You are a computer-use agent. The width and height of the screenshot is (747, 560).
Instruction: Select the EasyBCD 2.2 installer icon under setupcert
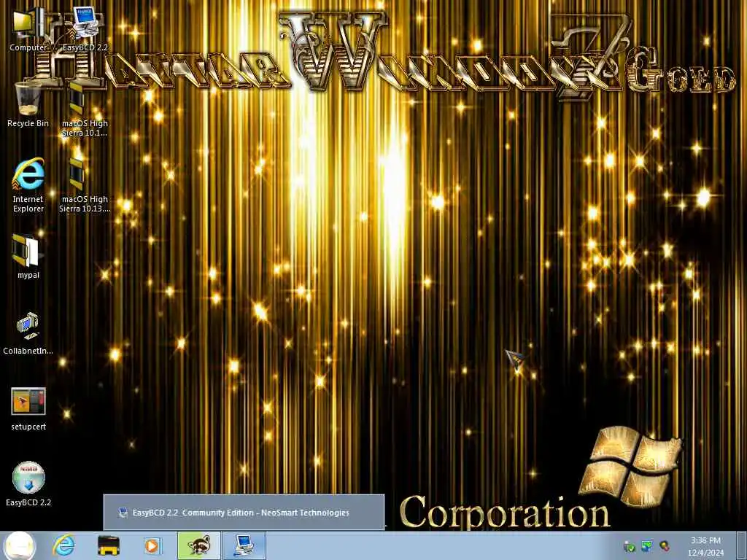28,483
